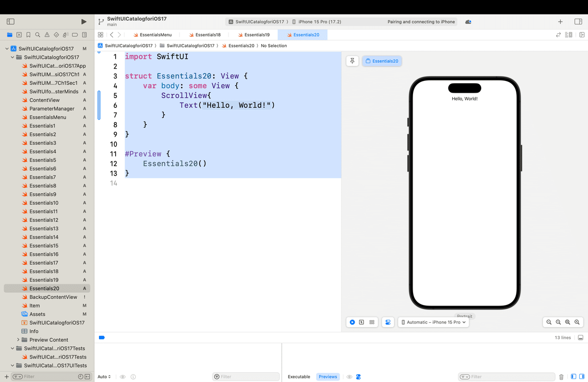Image resolution: width=588 pixels, height=382 pixels.
Task: Collapse the SwiftUICatal...riOS17Tests folder
Action: [x=13, y=348]
